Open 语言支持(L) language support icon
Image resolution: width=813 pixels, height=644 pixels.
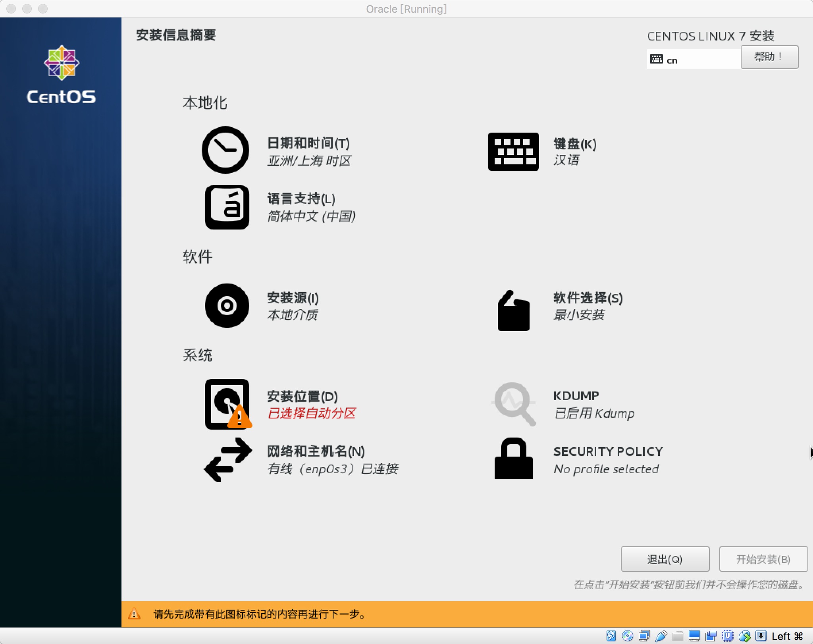[x=227, y=207]
